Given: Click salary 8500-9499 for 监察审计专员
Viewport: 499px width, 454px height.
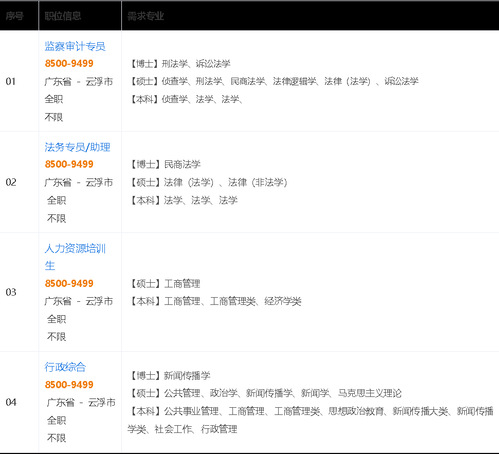Looking at the screenshot, I should [69, 63].
